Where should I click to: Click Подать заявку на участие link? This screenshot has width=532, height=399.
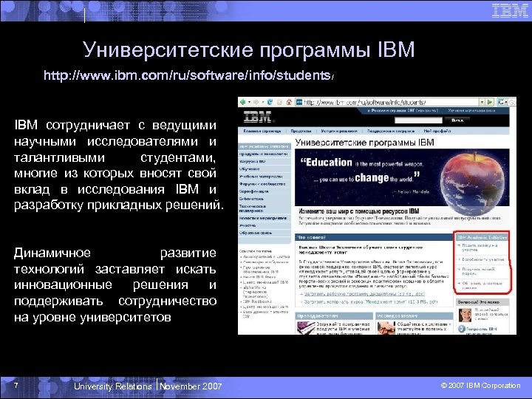pos(480,248)
